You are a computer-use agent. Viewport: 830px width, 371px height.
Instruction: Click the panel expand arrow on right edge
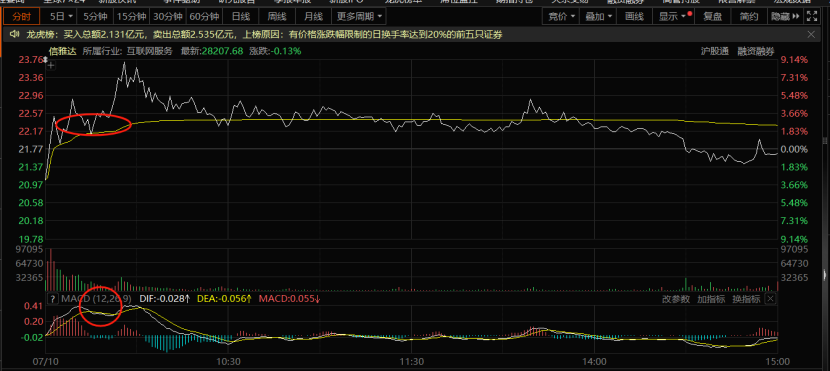coord(825,276)
